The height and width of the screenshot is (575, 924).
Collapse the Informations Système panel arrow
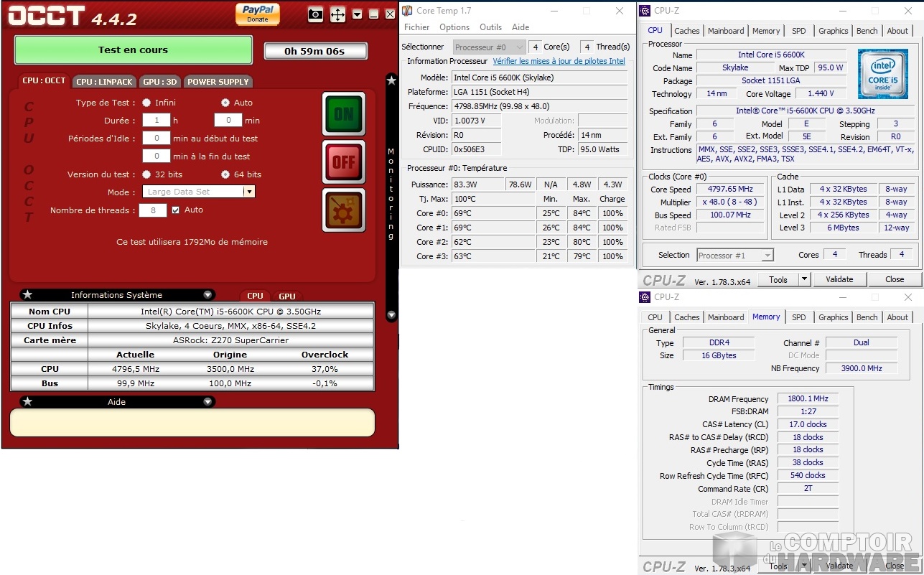click(207, 295)
